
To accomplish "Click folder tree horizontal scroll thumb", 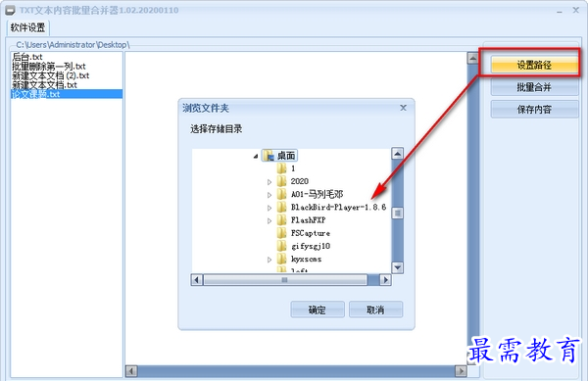I will (x=285, y=280).
